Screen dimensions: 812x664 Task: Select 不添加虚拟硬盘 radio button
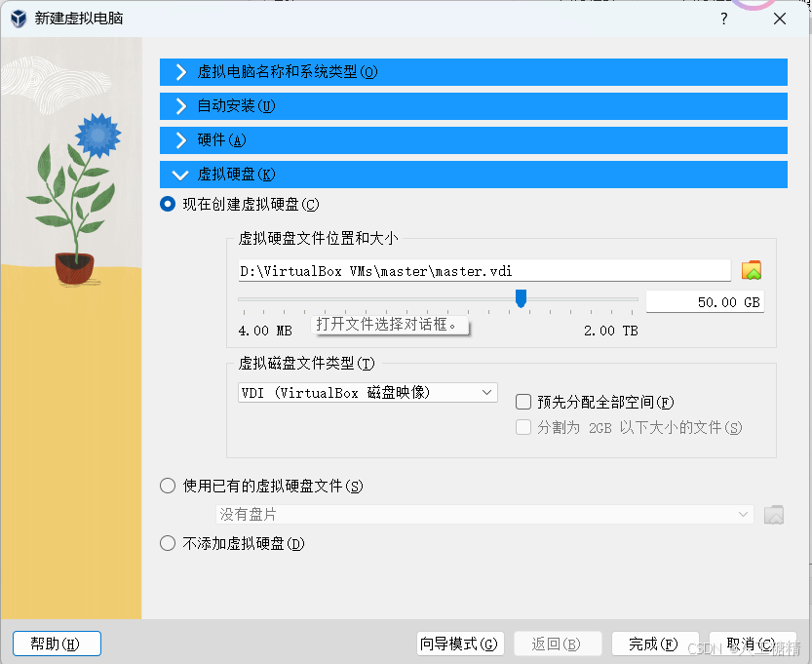click(x=168, y=543)
